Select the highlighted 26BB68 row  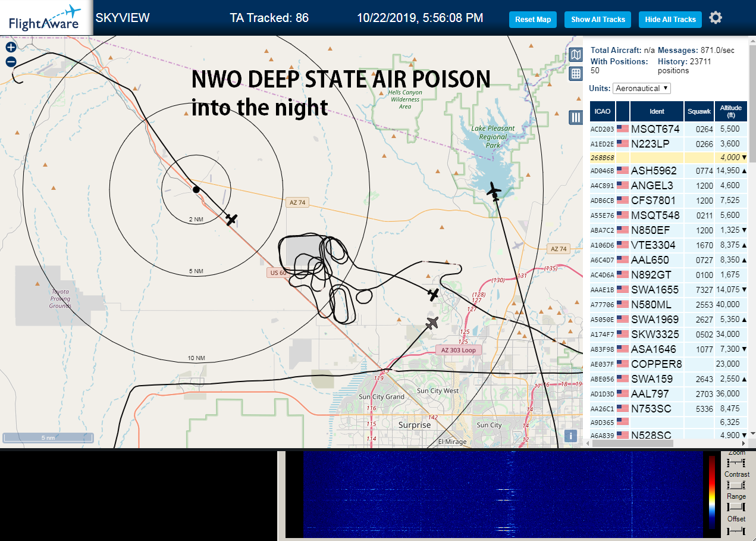point(669,158)
